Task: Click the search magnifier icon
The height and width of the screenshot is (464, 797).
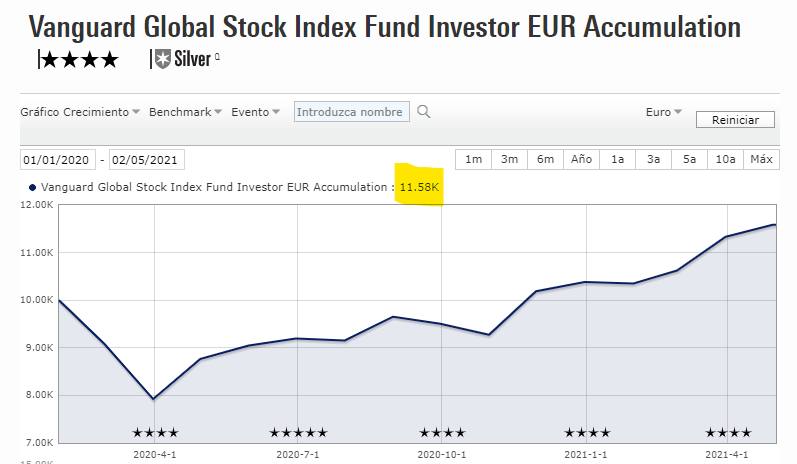Action: pos(424,112)
